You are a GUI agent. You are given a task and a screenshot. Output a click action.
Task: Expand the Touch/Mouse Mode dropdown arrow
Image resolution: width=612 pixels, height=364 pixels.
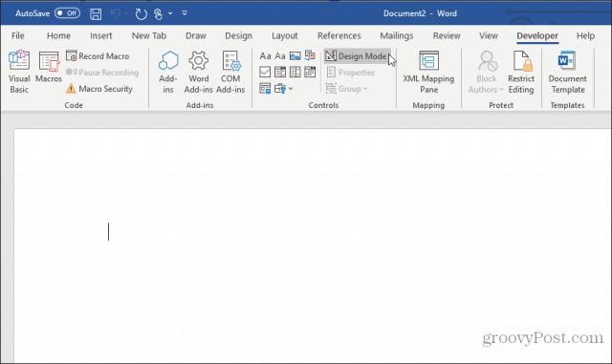tap(170, 13)
